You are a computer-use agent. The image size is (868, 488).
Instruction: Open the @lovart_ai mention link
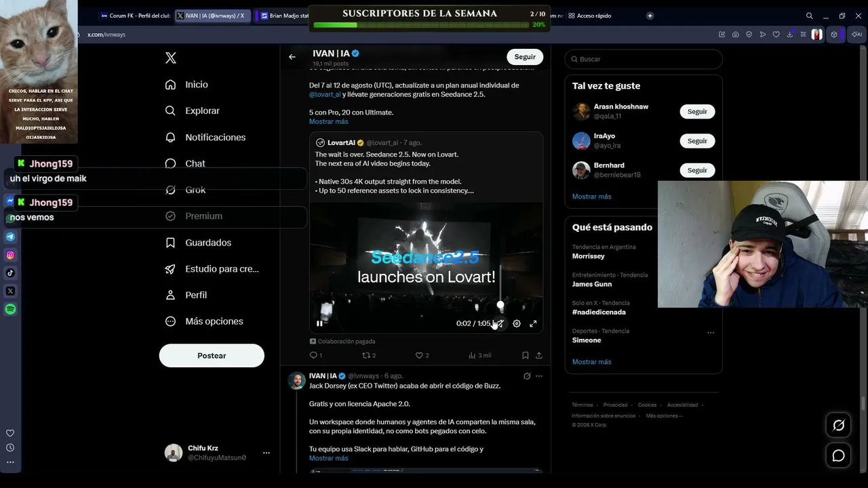(325, 94)
